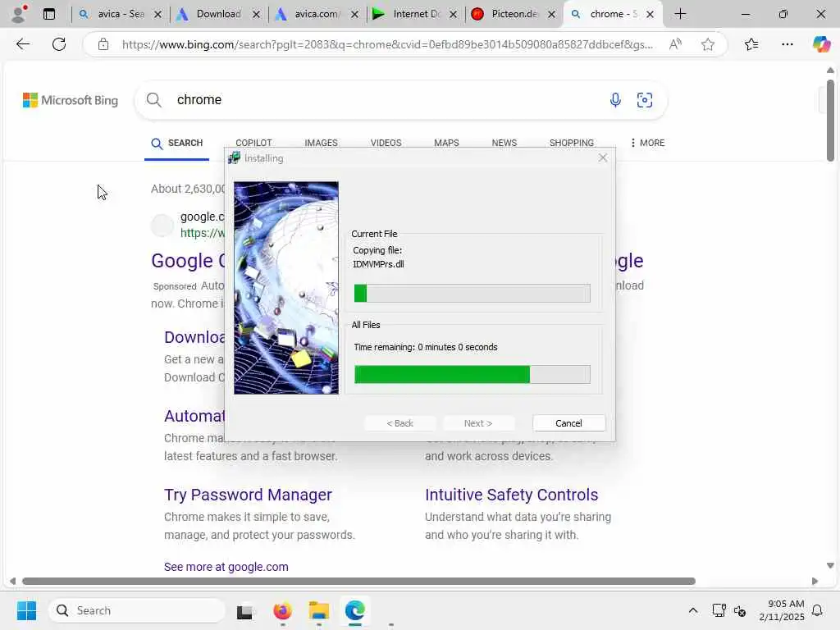Screen dimensions: 840x630
Task: Open the tab actions menu icon
Action: (x=49, y=14)
